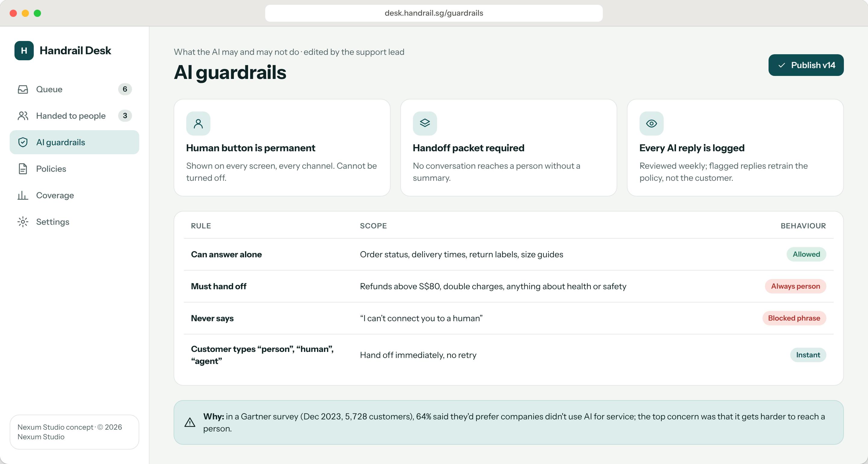Viewport: 868px width, 464px height.
Task: Click the Coverage bar chart icon
Action: [x=23, y=196]
